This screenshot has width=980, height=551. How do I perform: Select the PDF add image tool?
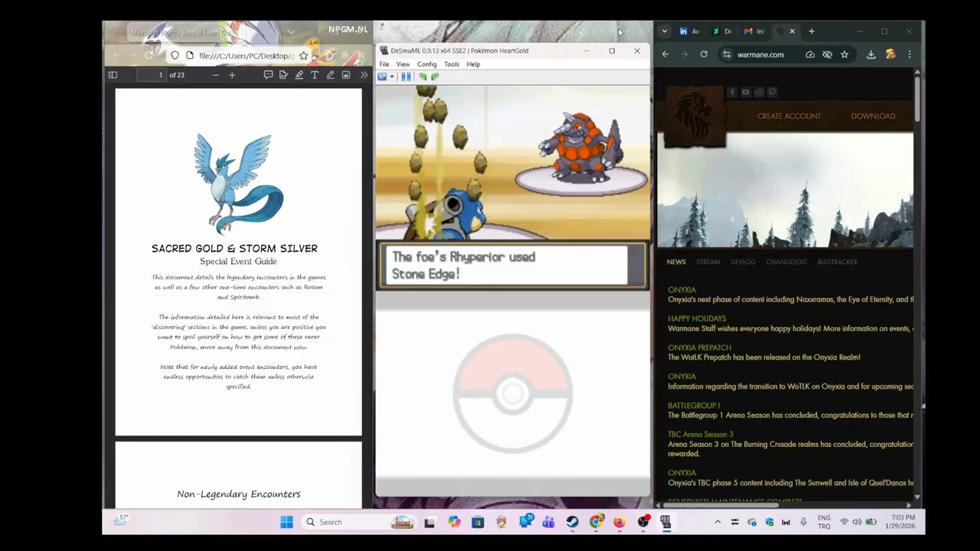point(346,75)
